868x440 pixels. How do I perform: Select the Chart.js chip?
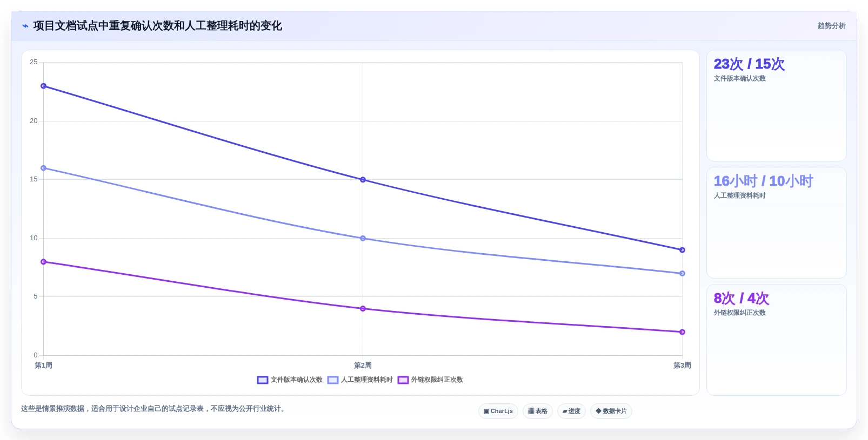498,411
